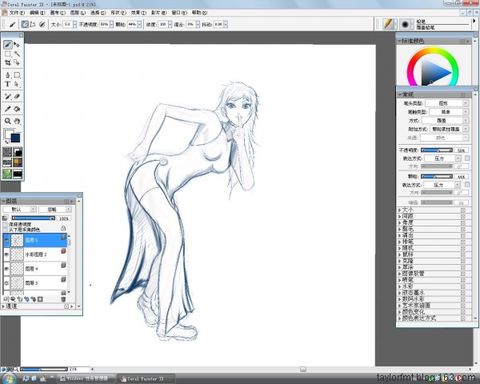Viewport: 480px width, 384px height.
Task: Click the canvas zoom slider at the window bottom
Action: pos(44,369)
